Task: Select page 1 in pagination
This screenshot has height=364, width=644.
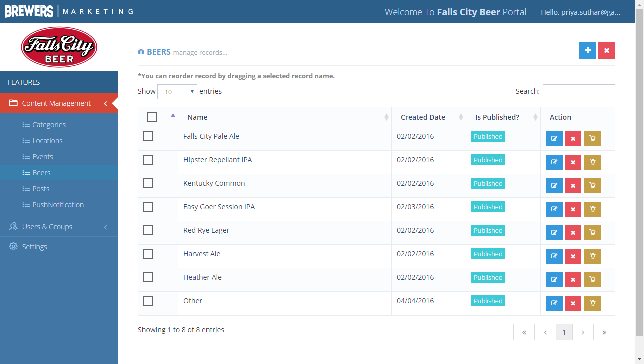Action: pyautogui.click(x=564, y=332)
